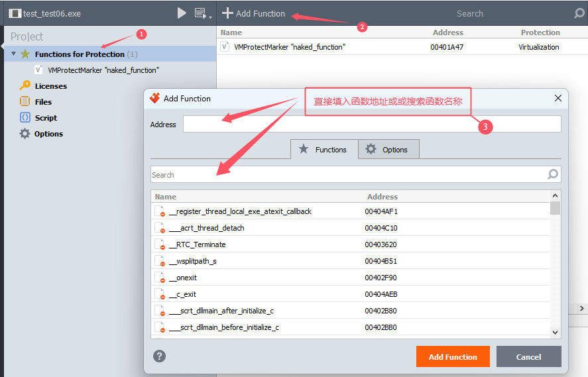588x377 pixels.
Task: Select __wsplitpath_s function name
Action: [192, 261]
